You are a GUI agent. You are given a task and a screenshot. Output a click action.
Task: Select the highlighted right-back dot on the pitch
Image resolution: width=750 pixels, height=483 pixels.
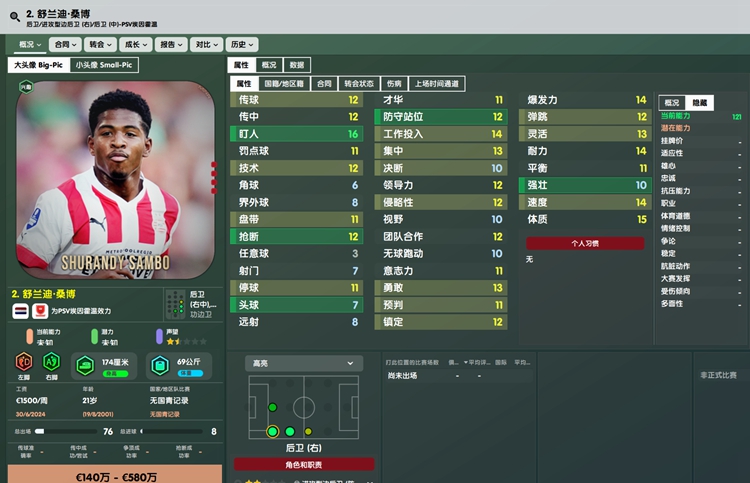tap(273, 431)
